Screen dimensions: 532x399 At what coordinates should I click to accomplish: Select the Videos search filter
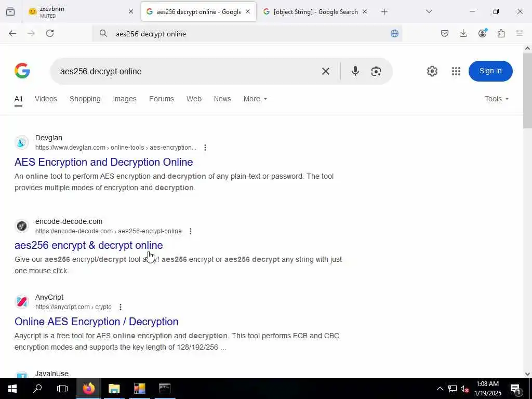(x=46, y=99)
